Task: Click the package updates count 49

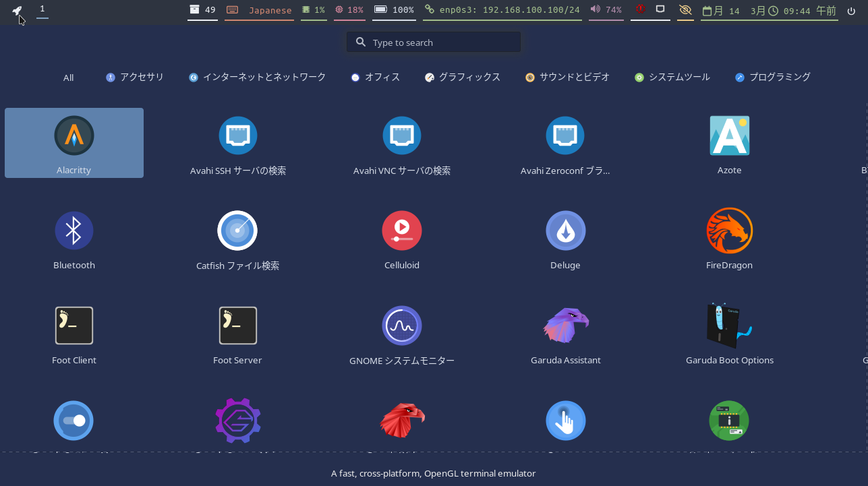Action: (x=202, y=10)
